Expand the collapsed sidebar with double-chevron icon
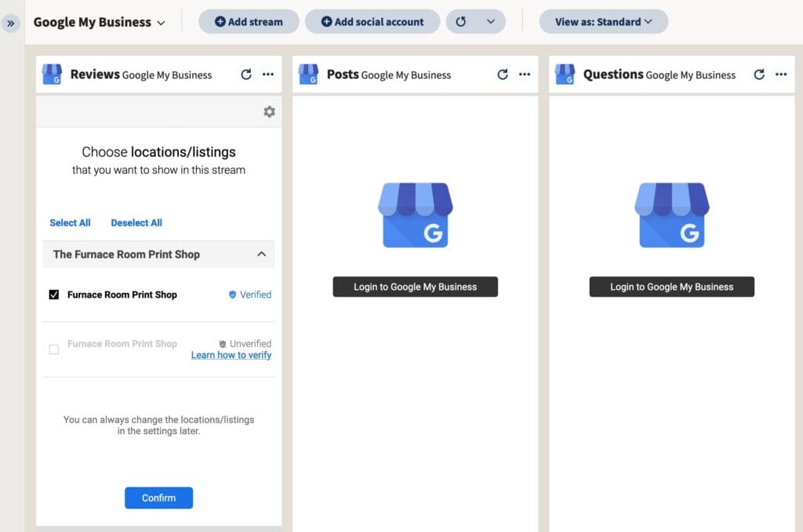 click(x=11, y=24)
